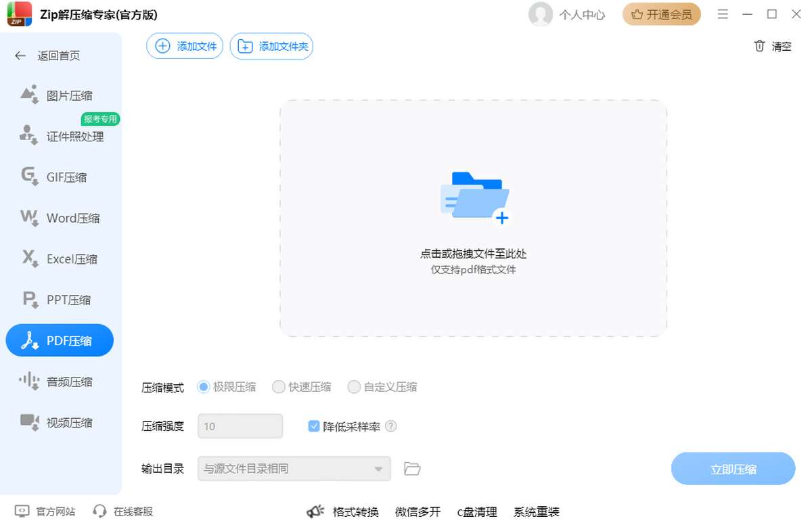Click the help icon beside 降低采样率
812x525 pixels.
(390, 426)
